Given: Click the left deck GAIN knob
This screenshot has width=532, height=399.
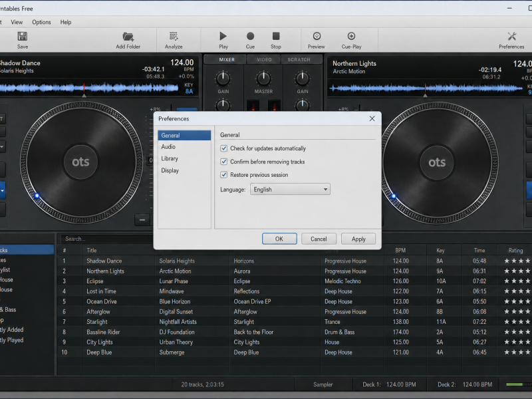Looking at the screenshot, I should (x=223, y=78).
